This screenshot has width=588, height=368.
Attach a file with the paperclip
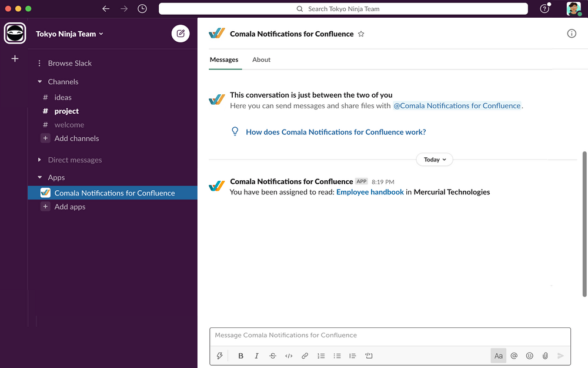pyautogui.click(x=545, y=356)
